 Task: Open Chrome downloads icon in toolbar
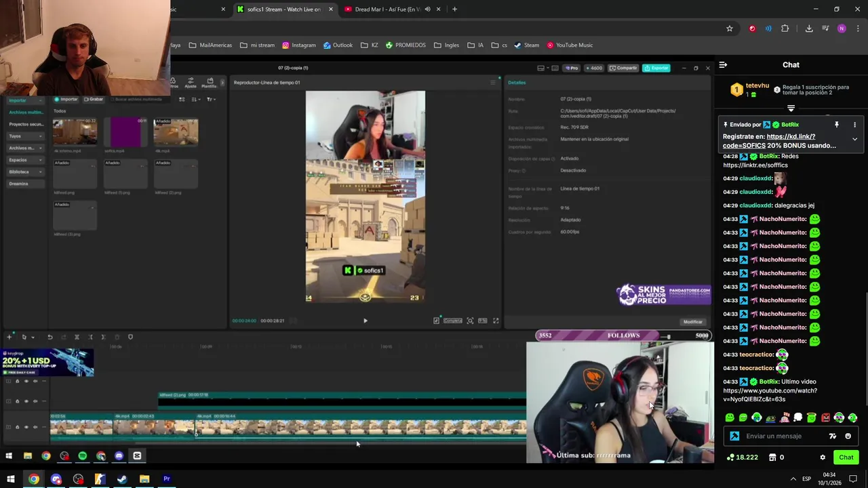click(x=809, y=28)
